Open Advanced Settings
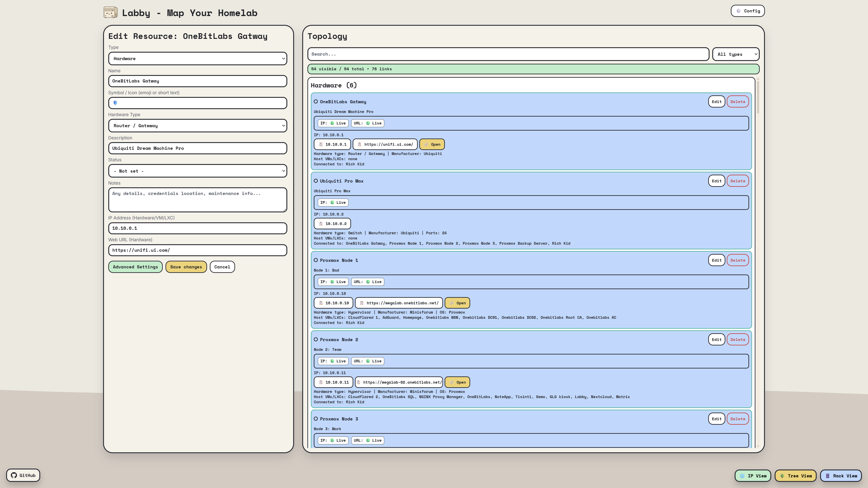This screenshot has width=868, height=488. point(135,267)
